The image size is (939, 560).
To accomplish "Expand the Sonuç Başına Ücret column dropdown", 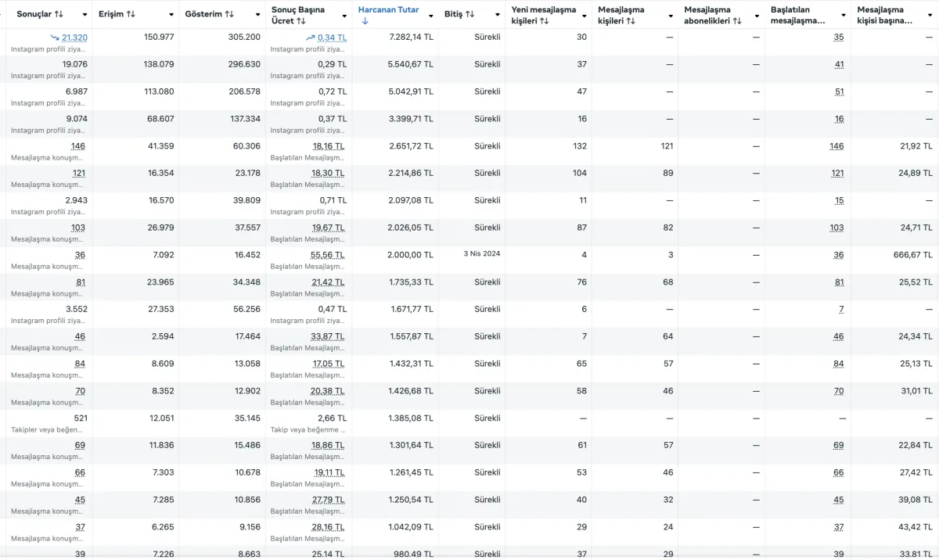I will click(x=344, y=15).
